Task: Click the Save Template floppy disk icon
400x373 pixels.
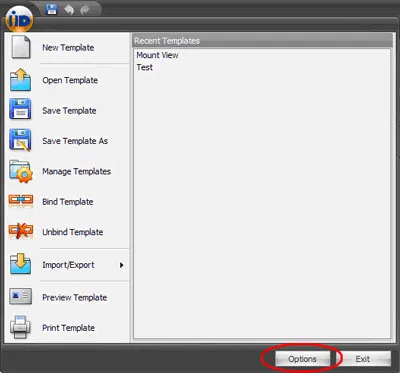Action: coord(20,109)
